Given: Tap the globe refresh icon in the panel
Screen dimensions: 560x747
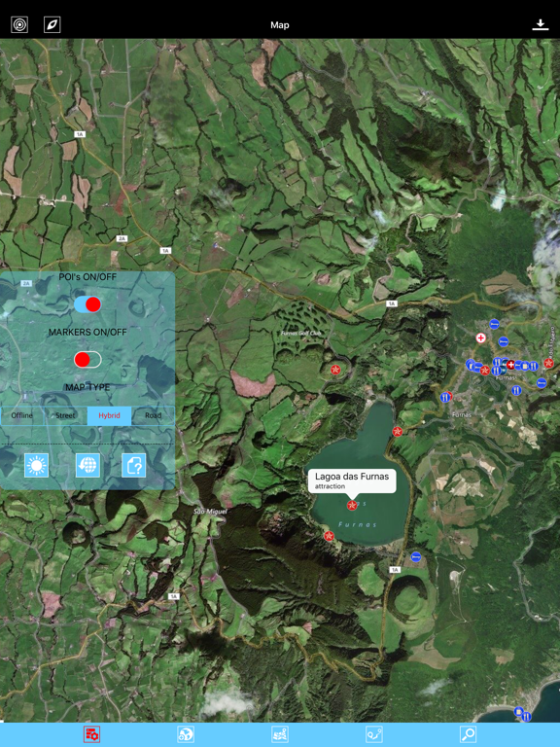Looking at the screenshot, I should tap(87, 465).
